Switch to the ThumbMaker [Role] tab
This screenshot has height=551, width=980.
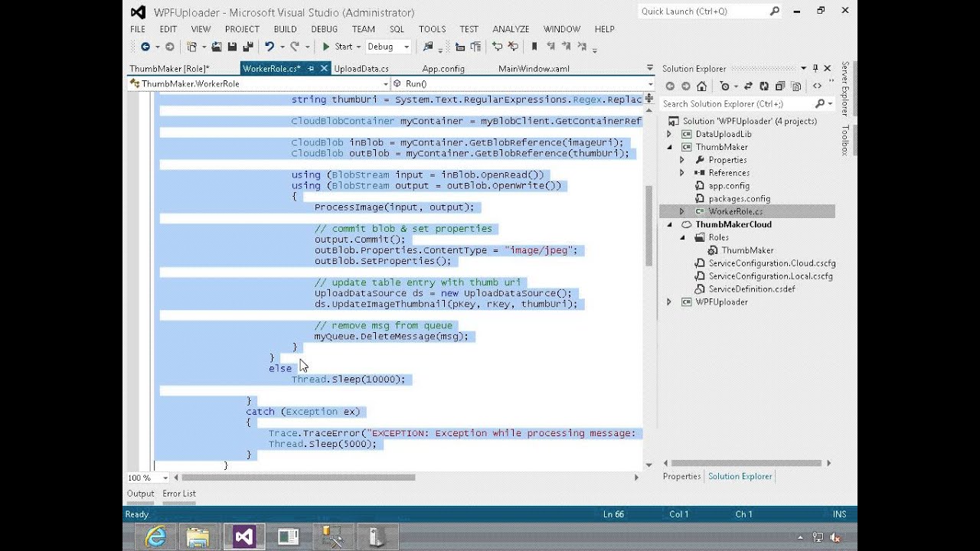(169, 69)
